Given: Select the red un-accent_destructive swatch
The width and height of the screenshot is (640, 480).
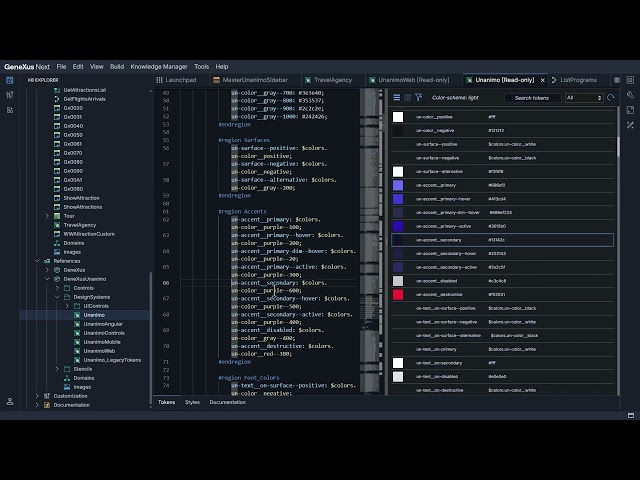Looking at the screenshot, I should click(x=398, y=295).
